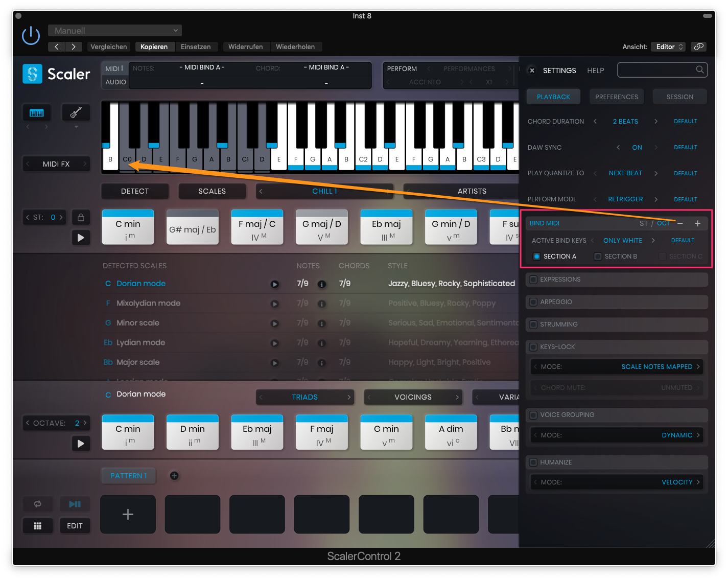Click the lock icon beside ST
The image size is (728, 580).
[81, 217]
